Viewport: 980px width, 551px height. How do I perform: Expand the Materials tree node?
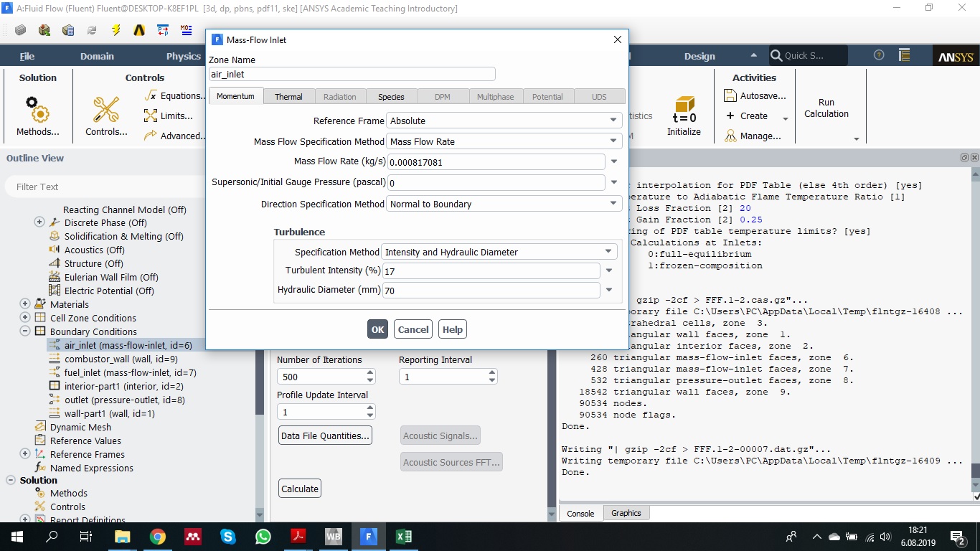[x=25, y=304]
